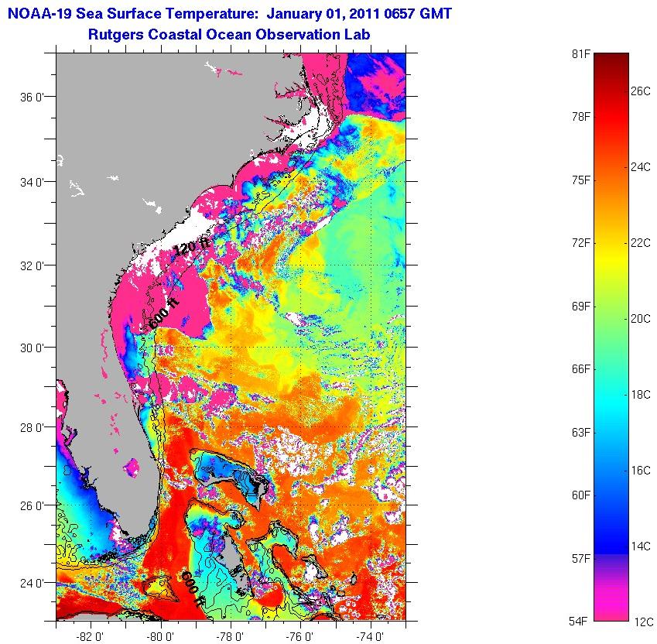Click the -74 0' longitude label
Screen dimensions: 657x644
click(370, 637)
